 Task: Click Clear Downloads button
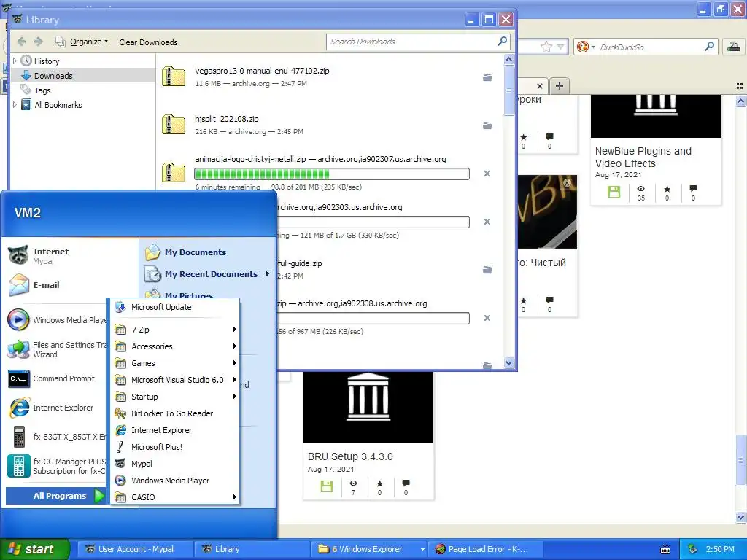(148, 42)
